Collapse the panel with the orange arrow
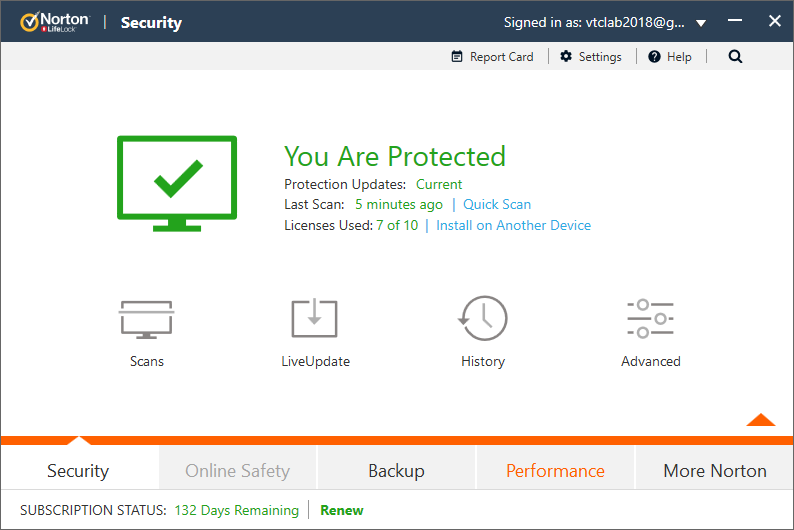This screenshot has width=794, height=530. [x=760, y=420]
